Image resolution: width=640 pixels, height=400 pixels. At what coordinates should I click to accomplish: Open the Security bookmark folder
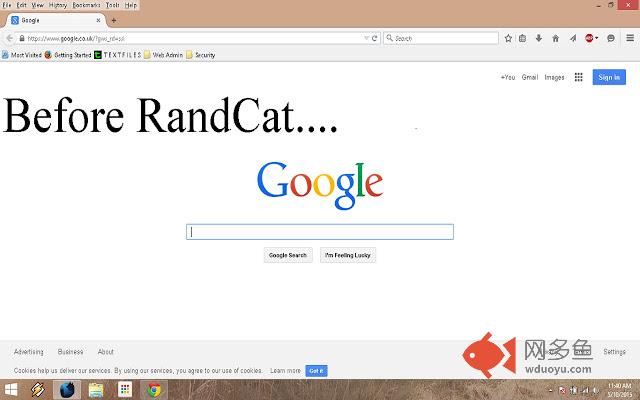point(200,55)
